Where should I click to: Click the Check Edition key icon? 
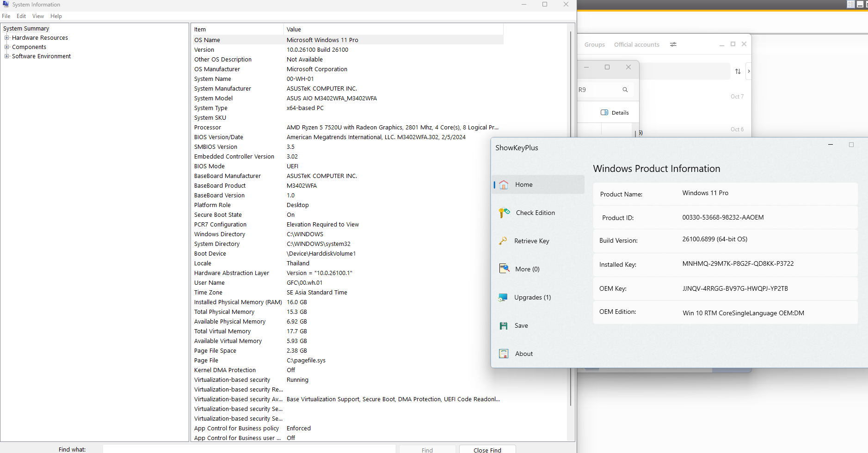tap(504, 213)
